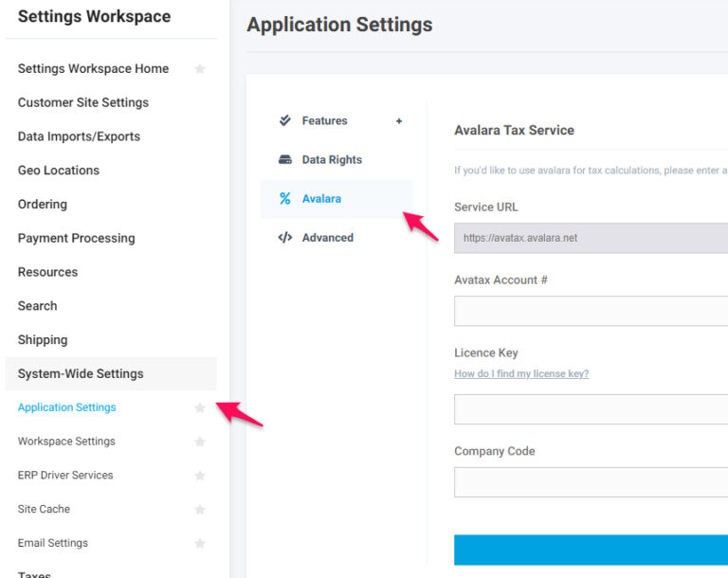
Task: Click the Avalara Tax Service heading
Action: pos(514,130)
